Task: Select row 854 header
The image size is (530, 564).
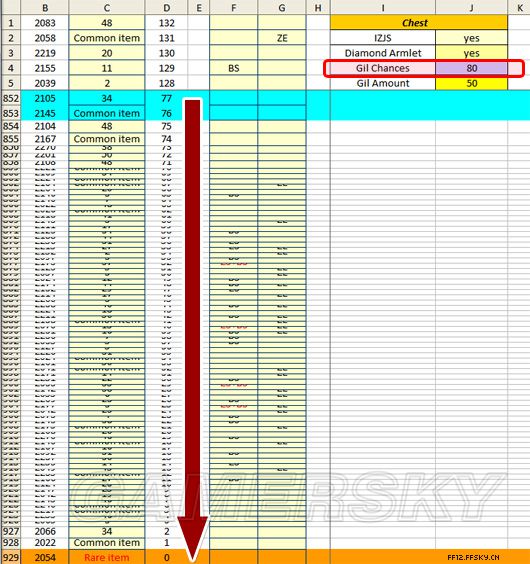Action: click(x=11, y=126)
